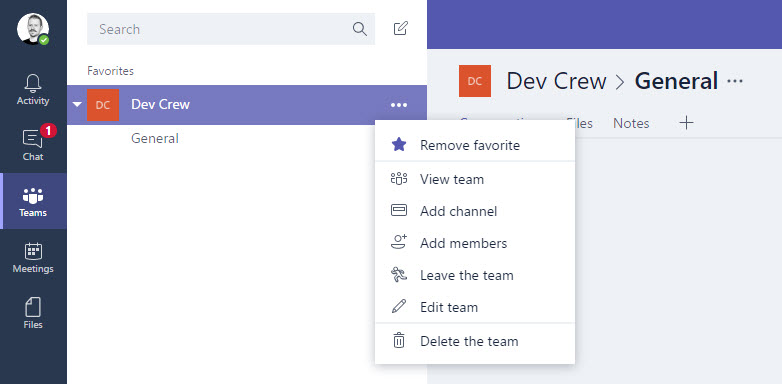Open Chat with one unread badge

(33, 144)
